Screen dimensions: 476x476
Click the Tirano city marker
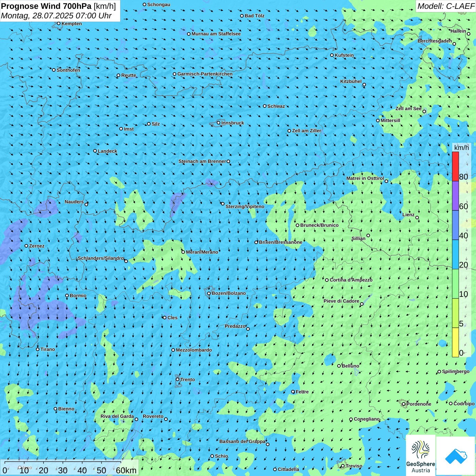[38, 349]
